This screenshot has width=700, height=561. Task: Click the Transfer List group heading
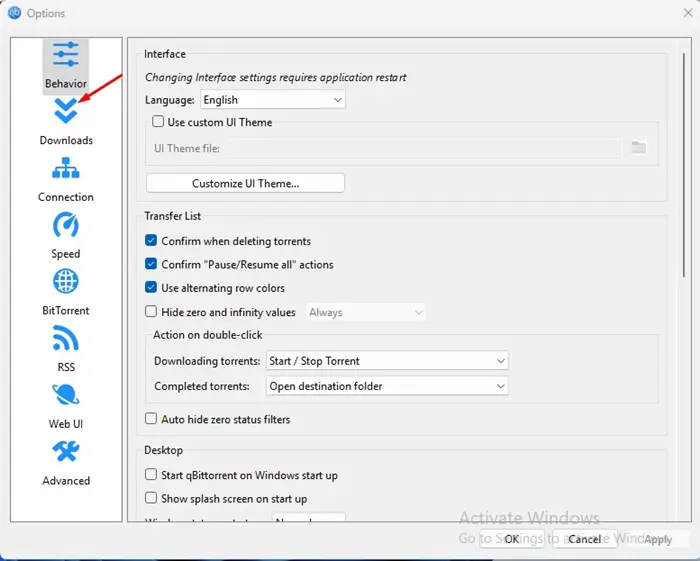tap(172, 216)
